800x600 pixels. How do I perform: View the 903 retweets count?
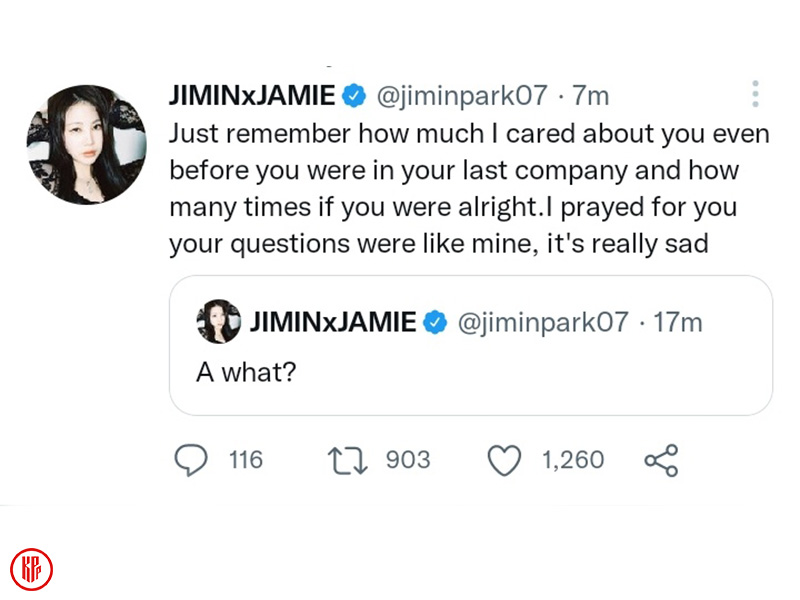[x=407, y=460]
